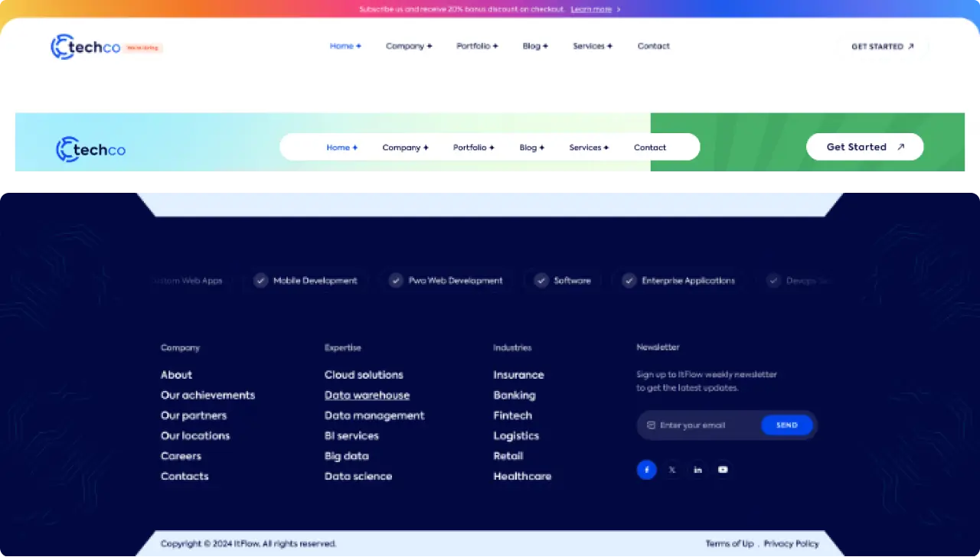
Task: Click Copyright © 2024 ItFlow text
Action: 248,544
